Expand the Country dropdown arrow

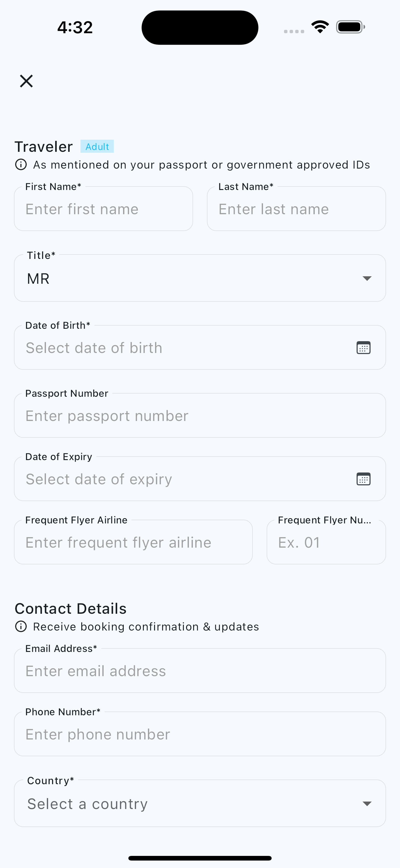click(x=367, y=804)
